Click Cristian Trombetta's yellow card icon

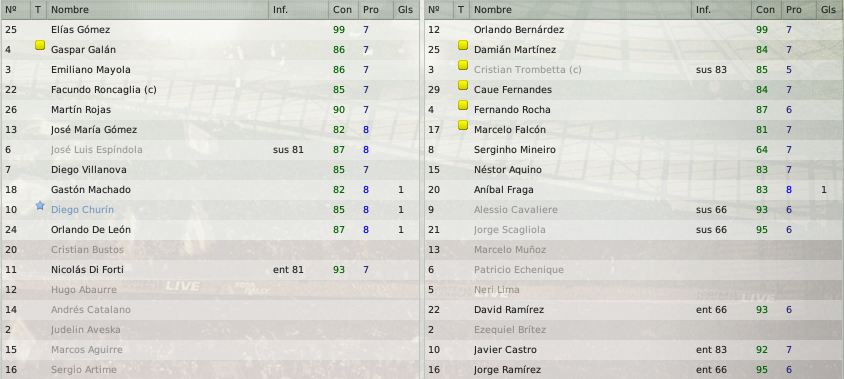point(463,65)
